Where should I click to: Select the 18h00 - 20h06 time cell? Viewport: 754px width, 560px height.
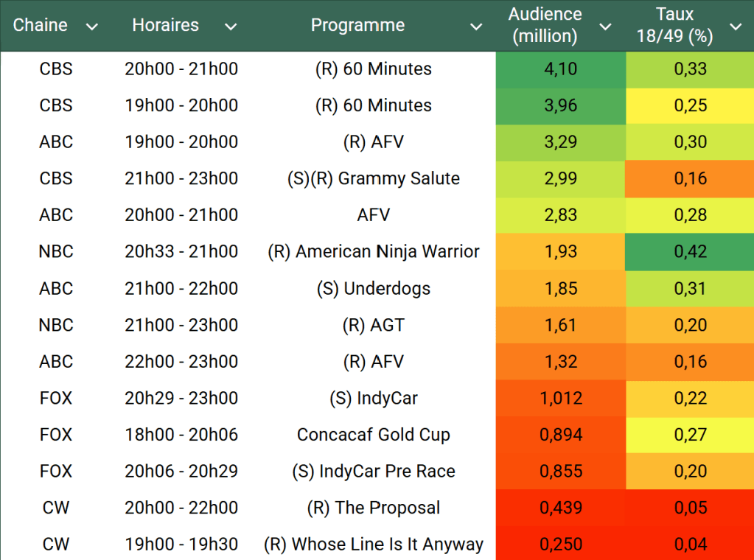[x=181, y=435]
